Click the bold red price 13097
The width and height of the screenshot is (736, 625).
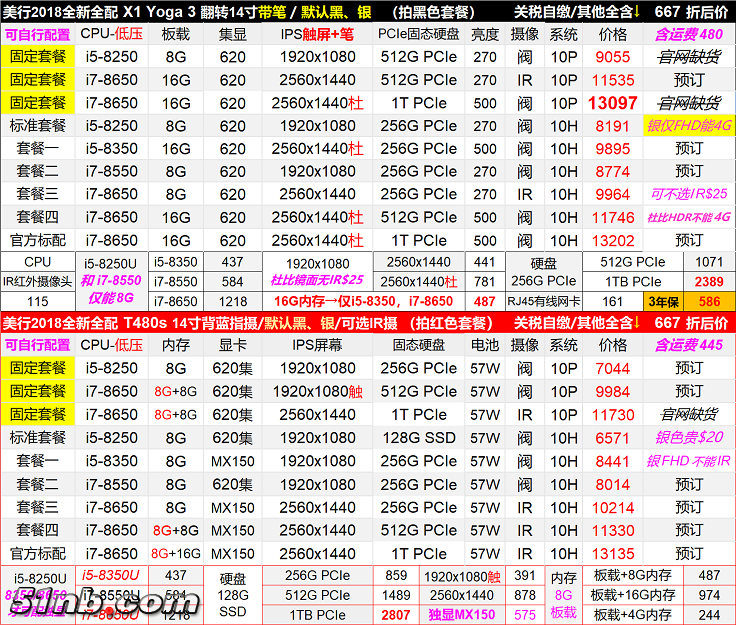613,103
